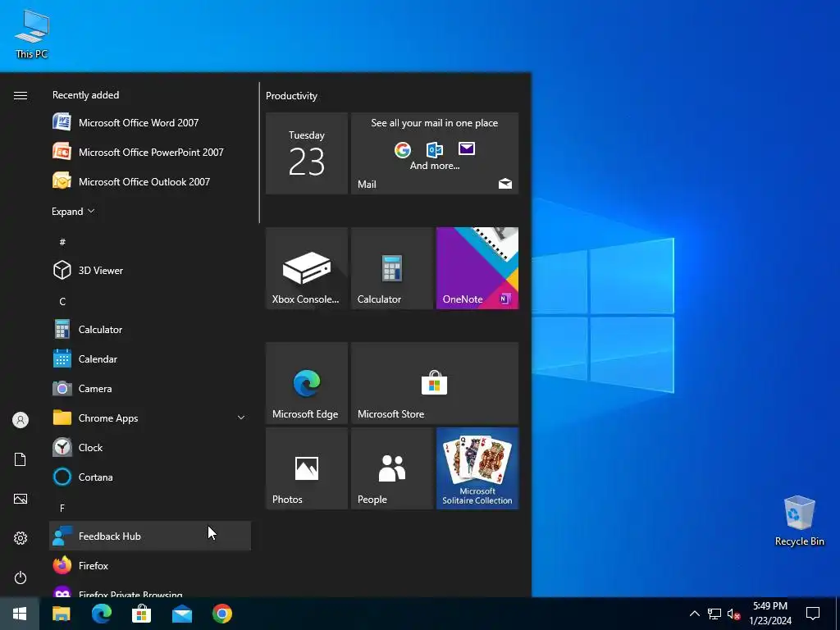
Task: Select the This PC desktop icon
Action: tap(32, 34)
